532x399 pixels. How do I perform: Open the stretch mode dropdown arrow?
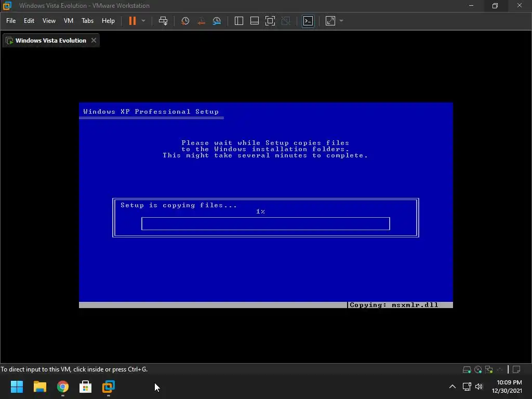[341, 21]
